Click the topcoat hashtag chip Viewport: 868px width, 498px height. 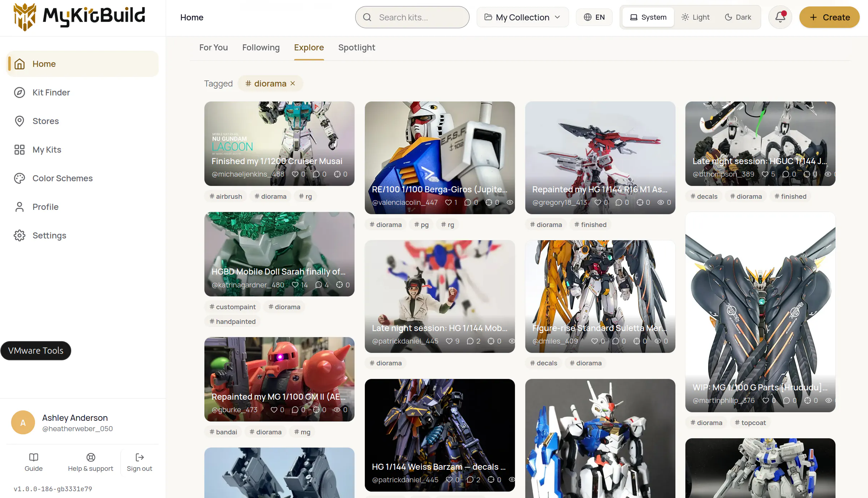pyautogui.click(x=750, y=423)
